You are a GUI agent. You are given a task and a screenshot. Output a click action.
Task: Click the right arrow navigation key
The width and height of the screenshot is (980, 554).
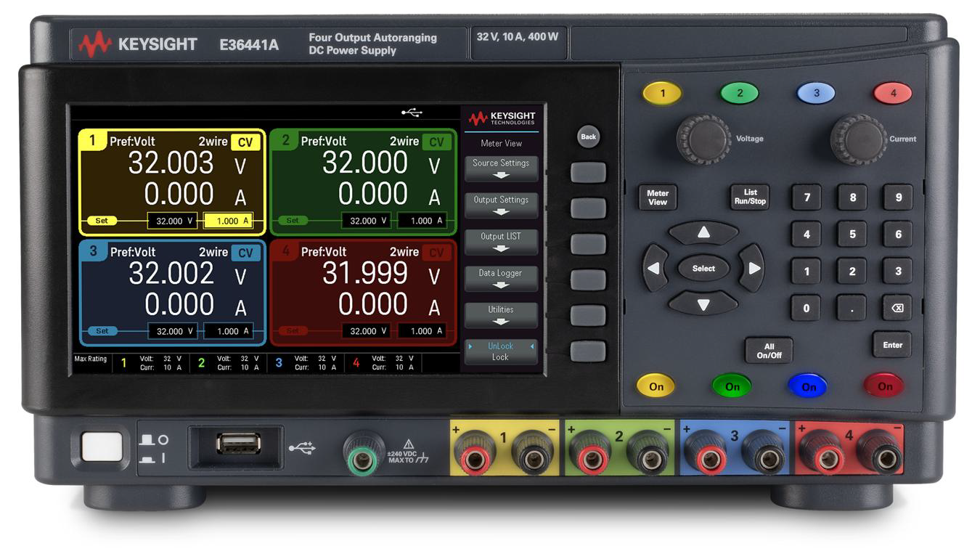[753, 268]
